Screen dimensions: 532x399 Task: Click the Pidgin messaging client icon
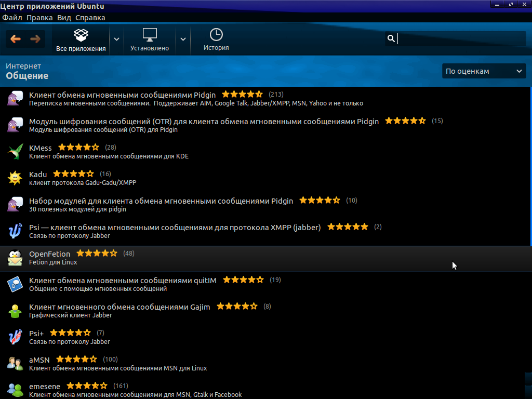tap(15, 99)
